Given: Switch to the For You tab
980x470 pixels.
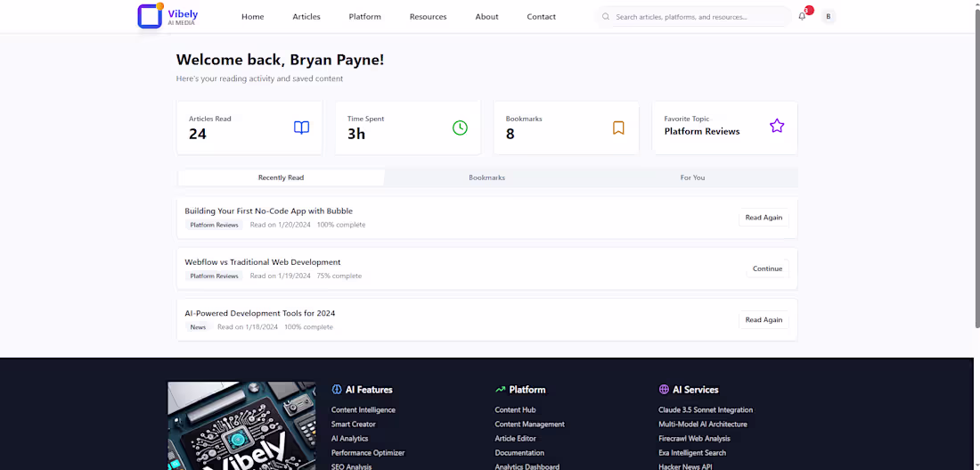Looking at the screenshot, I should click(692, 177).
